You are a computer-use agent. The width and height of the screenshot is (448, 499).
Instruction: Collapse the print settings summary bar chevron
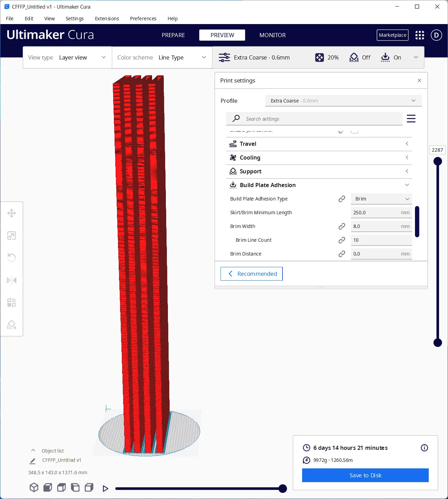point(416,57)
